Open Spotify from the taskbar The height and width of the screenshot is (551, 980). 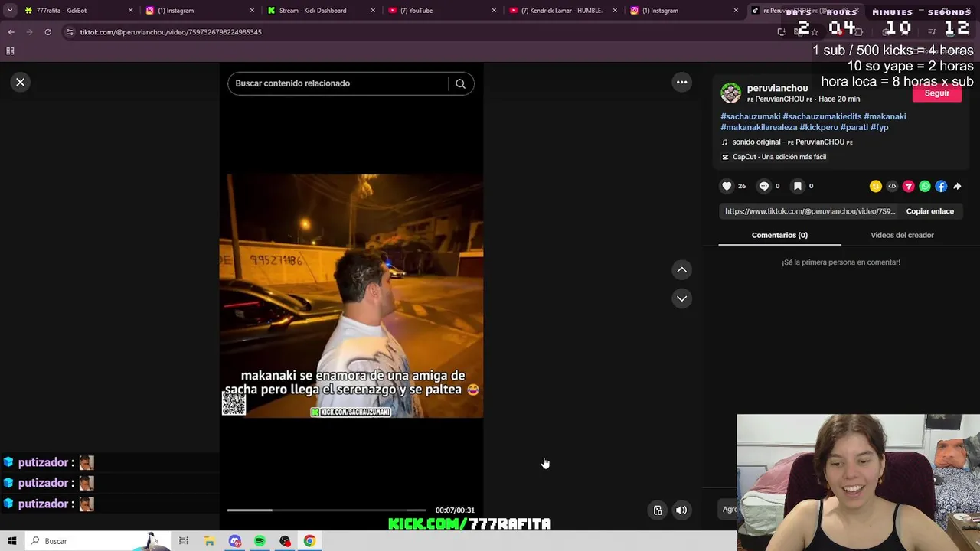click(260, 541)
